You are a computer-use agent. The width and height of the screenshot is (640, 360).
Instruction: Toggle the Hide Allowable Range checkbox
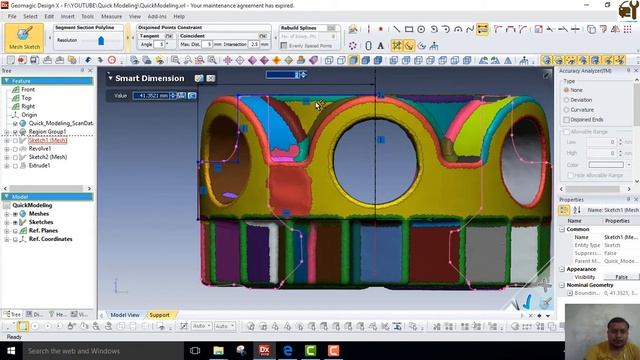[x=571, y=175]
